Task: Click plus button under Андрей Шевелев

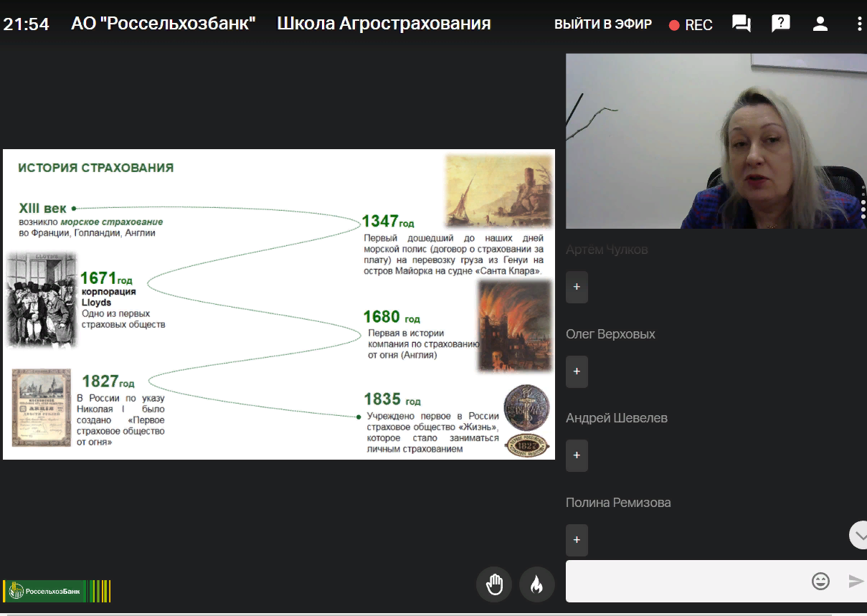Action: click(577, 455)
